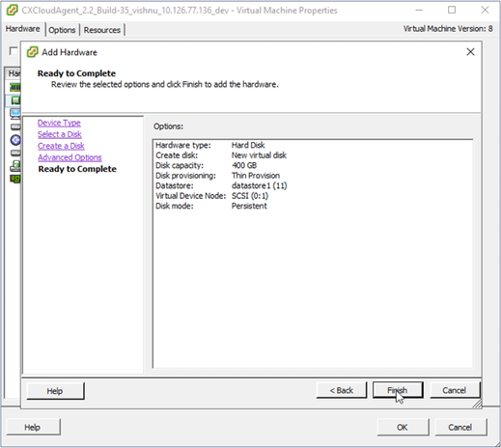This screenshot has height=448, width=501.
Task: Close the Add Hardware dialog
Action: pos(470,52)
